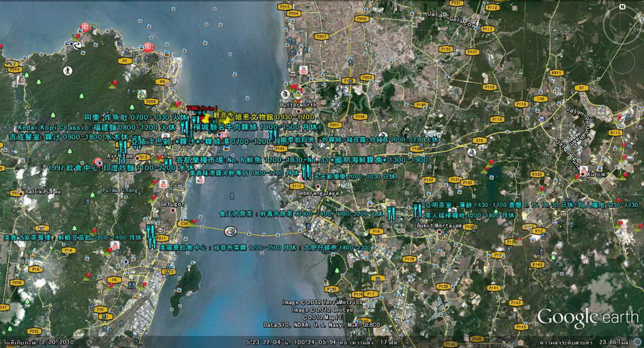Click the Gelugor place label
644x348 pixels.
click(x=173, y=204)
